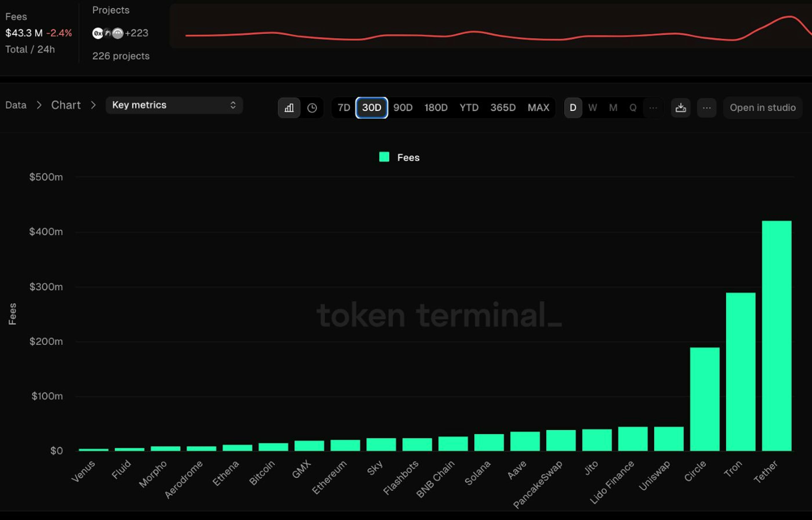Set granularity to Monthly (M)
The width and height of the screenshot is (812, 520).
click(x=613, y=108)
